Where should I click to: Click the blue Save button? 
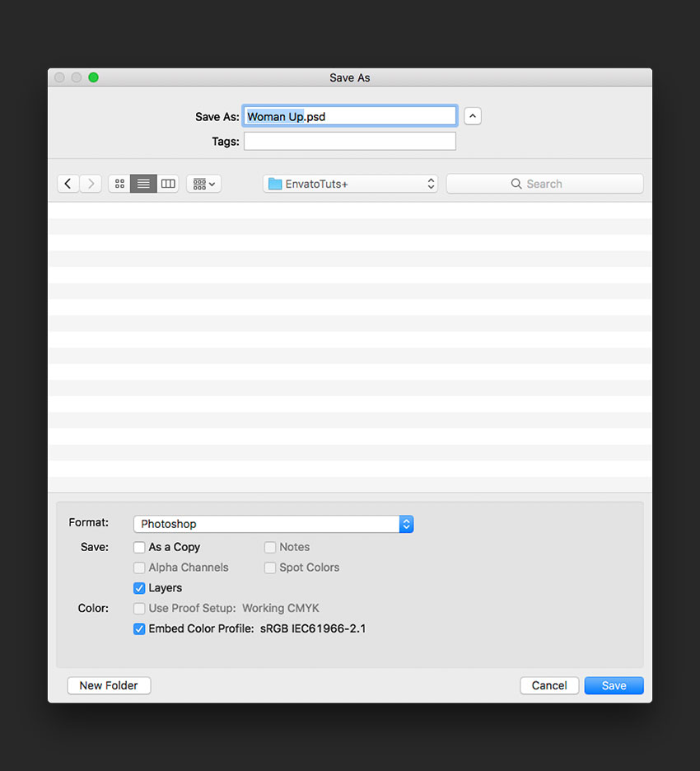[614, 685]
